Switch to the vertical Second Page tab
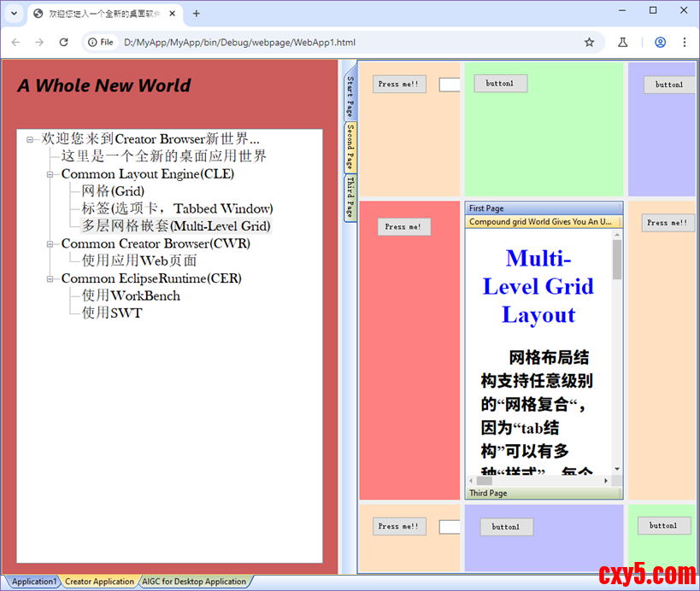This screenshot has height=591, width=700. point(350,147)
